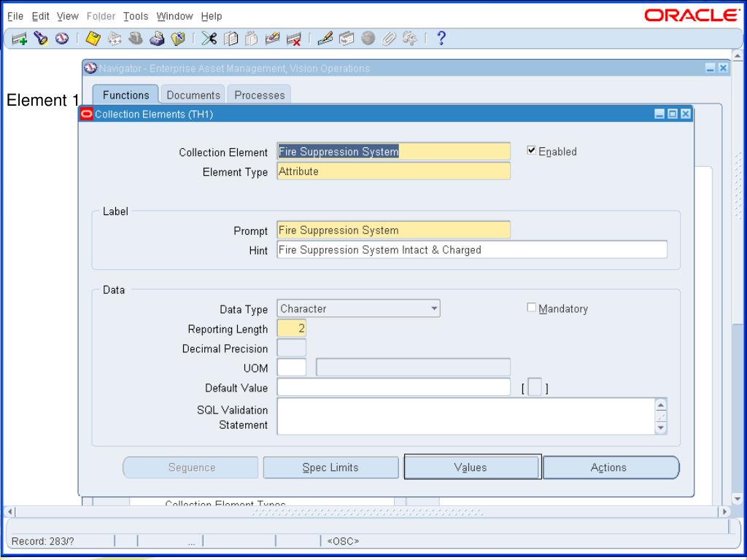747x560 pixels.
Task: Click the SQL Validation scroll down arrow
Action: tap(661, 427)
